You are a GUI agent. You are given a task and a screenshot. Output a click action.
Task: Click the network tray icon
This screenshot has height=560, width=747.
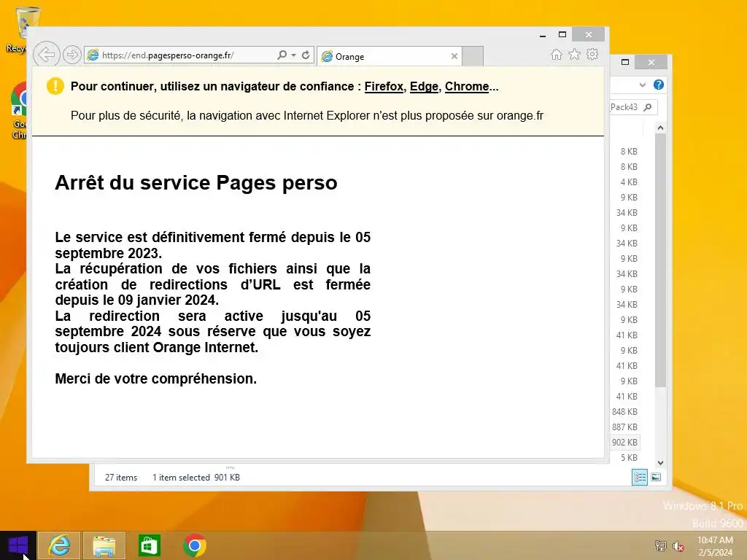pyautogui.click(x=660, y=545)
